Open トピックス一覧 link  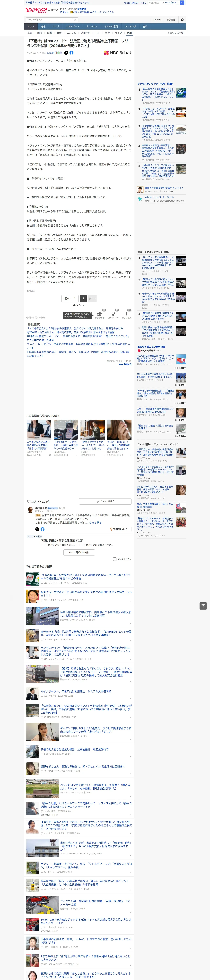(175, 33)
